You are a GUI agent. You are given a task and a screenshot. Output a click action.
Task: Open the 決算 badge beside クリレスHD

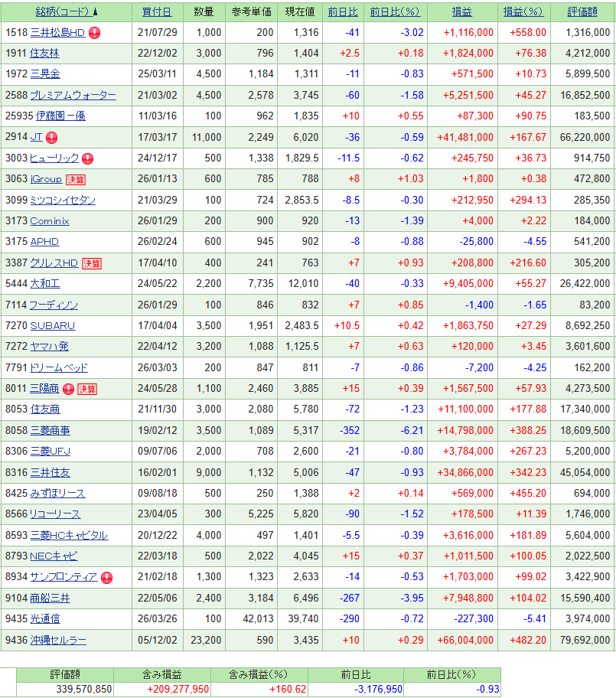92,263
